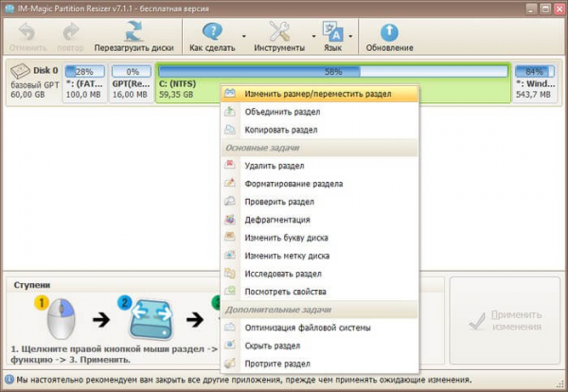This screenshot has width=568, height=392.
Task: Click the 59,35 GB size text
Action: (176, 95)
